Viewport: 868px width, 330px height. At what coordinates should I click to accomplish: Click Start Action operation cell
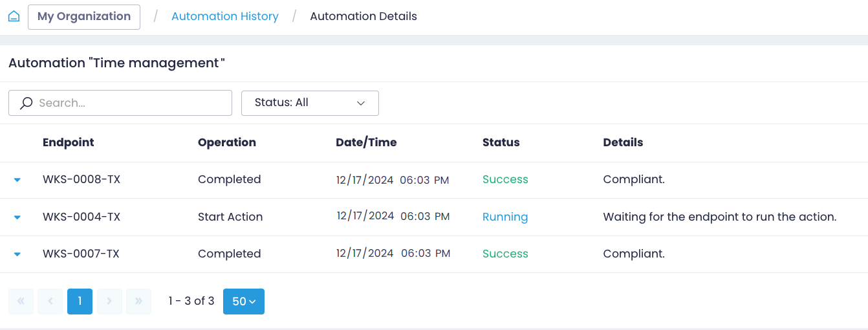pos(230,217)
